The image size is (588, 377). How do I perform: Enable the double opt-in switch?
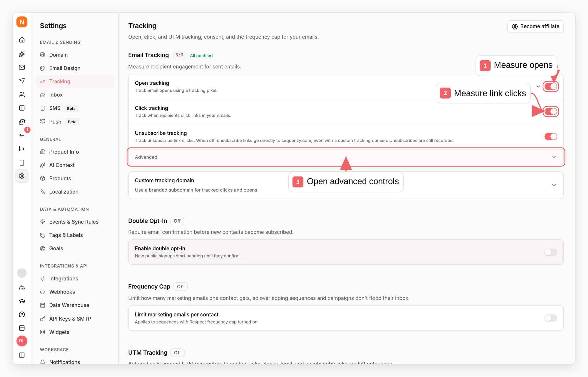[551, 252]
